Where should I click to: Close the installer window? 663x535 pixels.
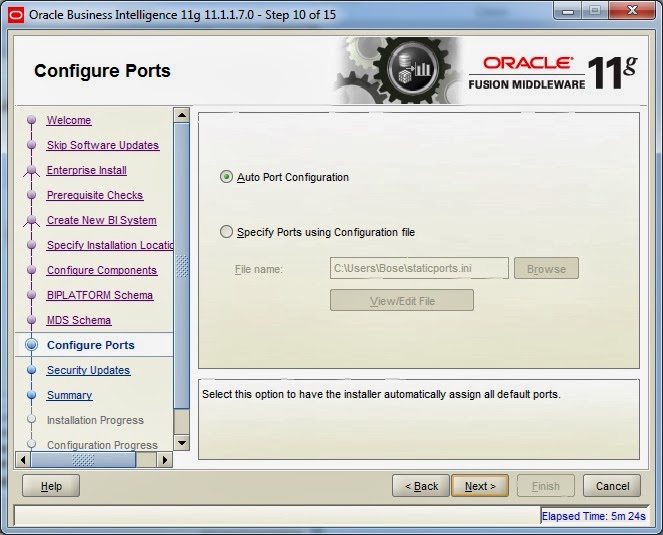[633, 11]
